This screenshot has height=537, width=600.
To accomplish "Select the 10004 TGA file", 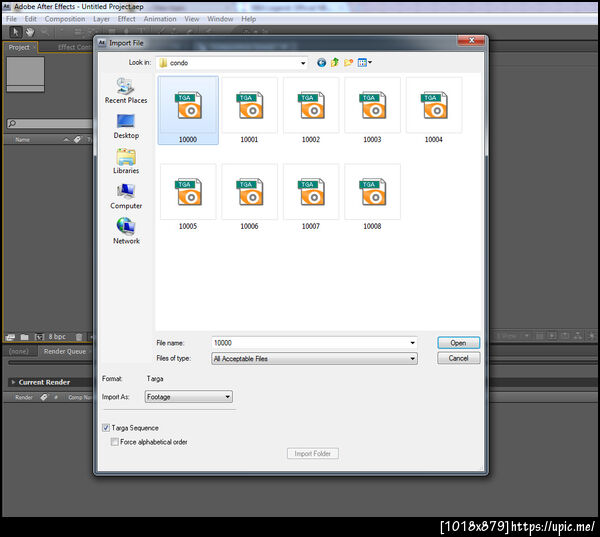I will [x=434, y=110].
